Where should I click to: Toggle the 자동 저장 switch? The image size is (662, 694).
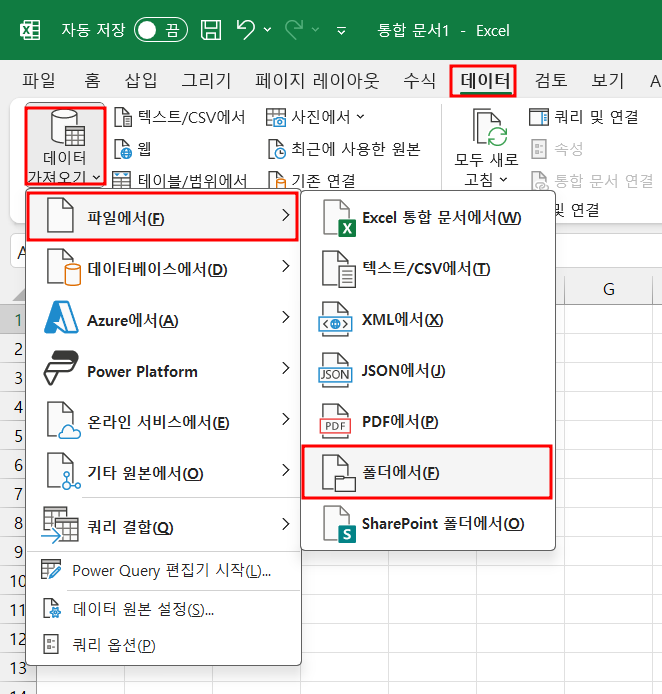(161, 30)
